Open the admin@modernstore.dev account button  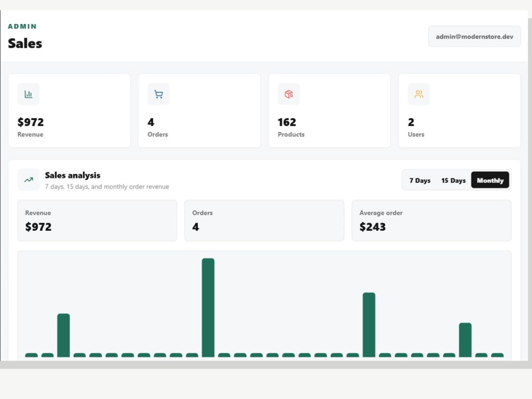475,37
